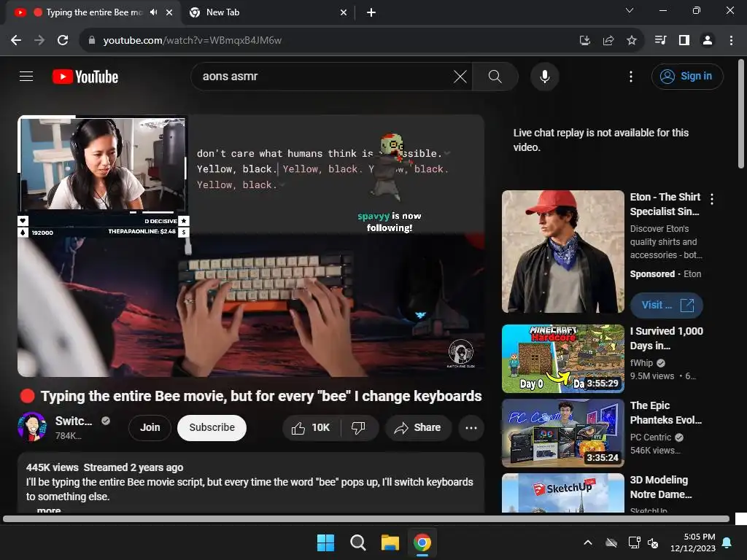Open muted volume tray icon
747x560 pixels.
(653, 542)
